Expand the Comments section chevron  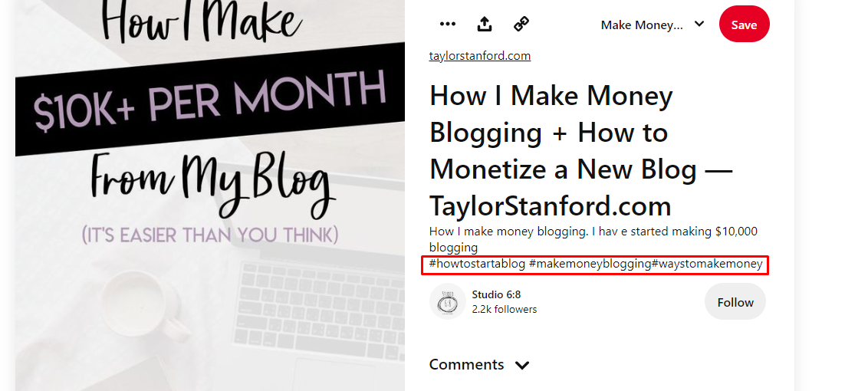click(522, 365)
